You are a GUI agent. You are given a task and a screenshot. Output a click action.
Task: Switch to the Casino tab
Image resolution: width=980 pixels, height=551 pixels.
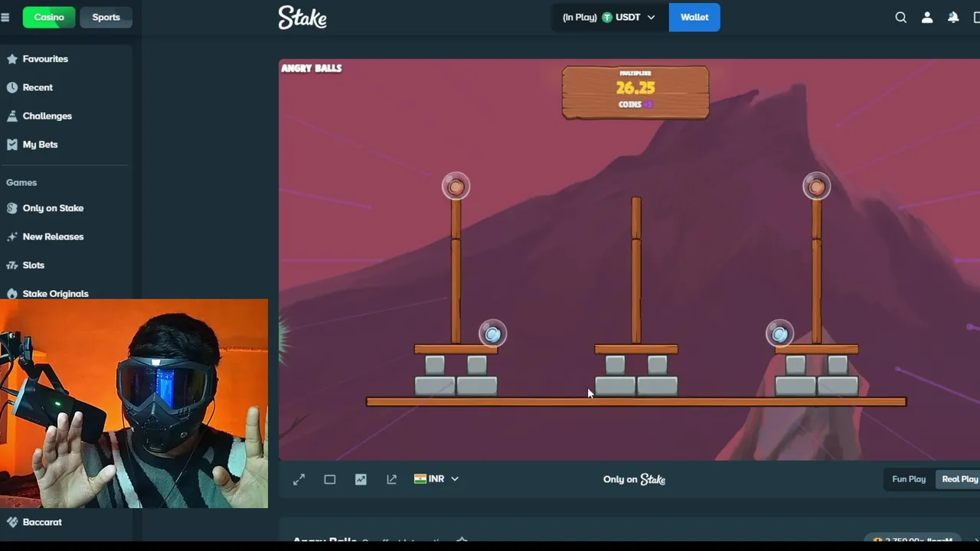point(49,17)
